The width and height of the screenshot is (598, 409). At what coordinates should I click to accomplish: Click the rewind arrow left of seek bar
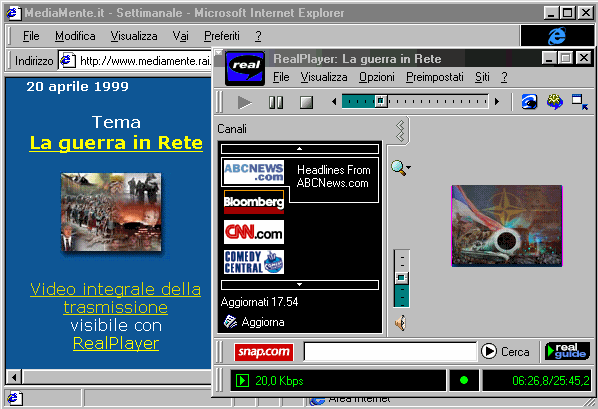point(334,102)
